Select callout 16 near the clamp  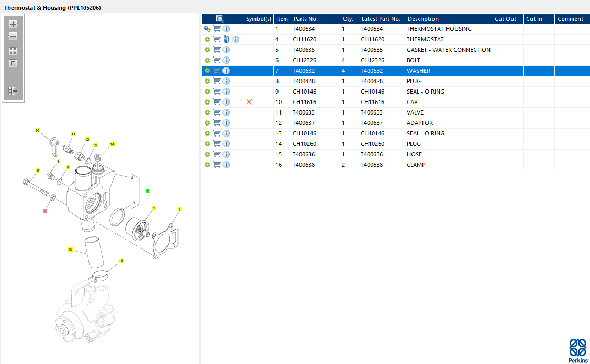121,260
